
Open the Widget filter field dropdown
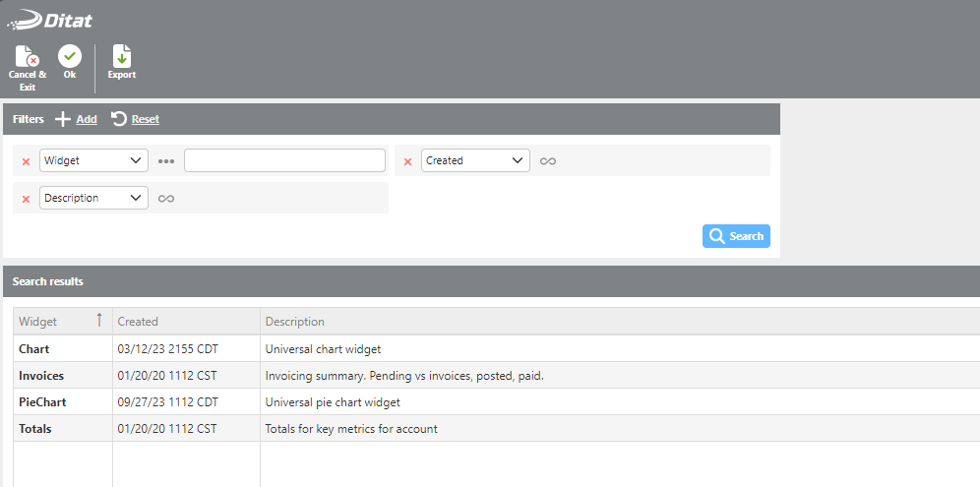click(93, 160)
